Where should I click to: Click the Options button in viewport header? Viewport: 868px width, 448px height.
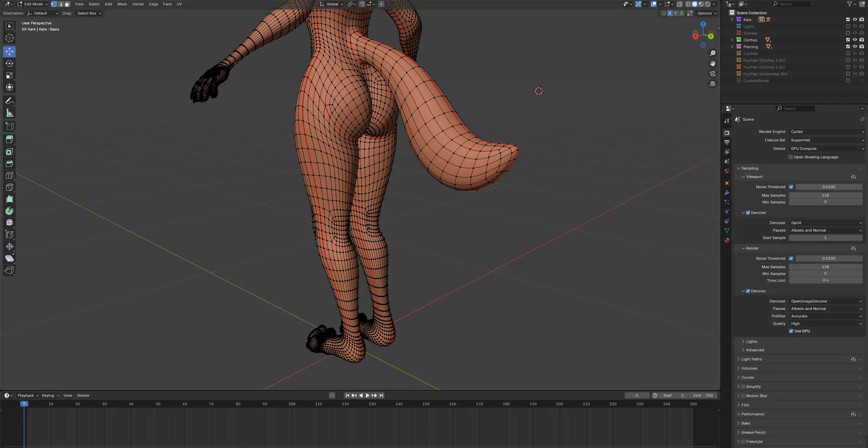coord(707,13)
